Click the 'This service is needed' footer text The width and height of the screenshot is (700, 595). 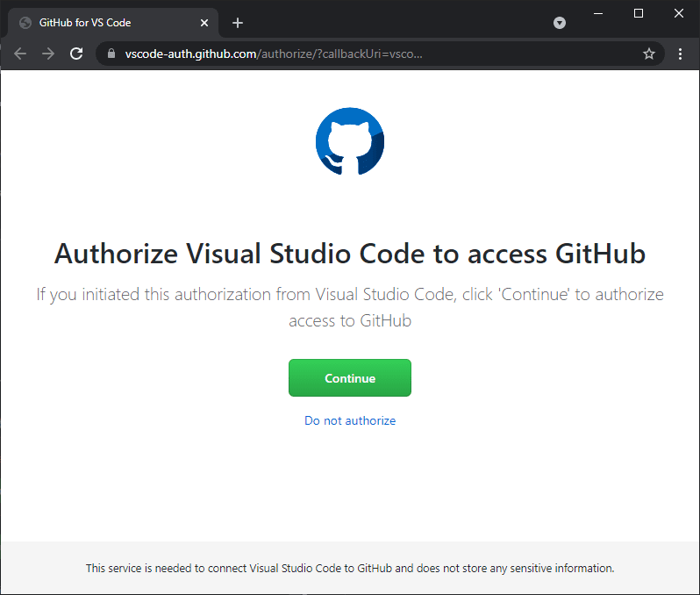point(349,568)
